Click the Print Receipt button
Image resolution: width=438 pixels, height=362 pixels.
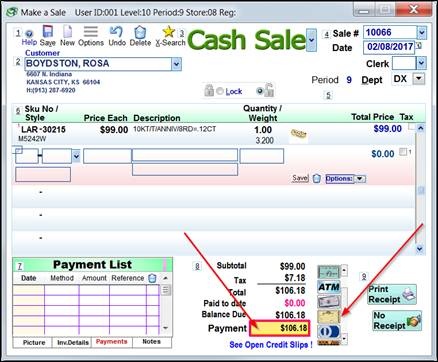click(392, 294)
